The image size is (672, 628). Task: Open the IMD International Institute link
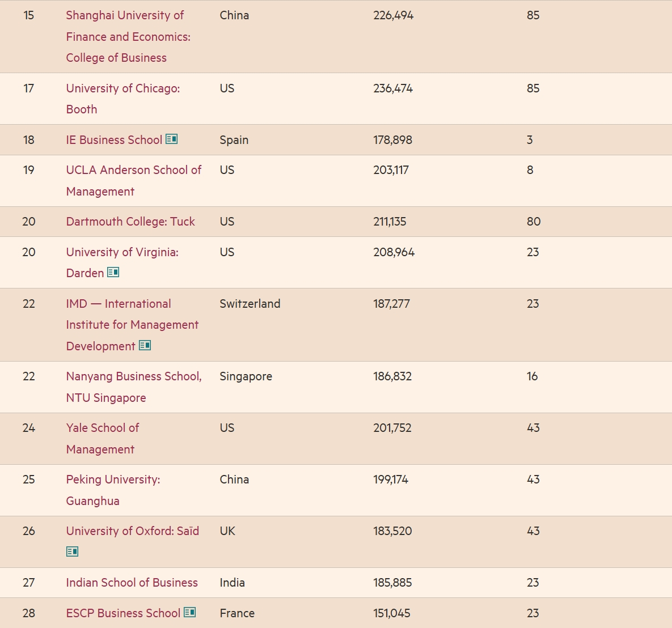point(132,325)
